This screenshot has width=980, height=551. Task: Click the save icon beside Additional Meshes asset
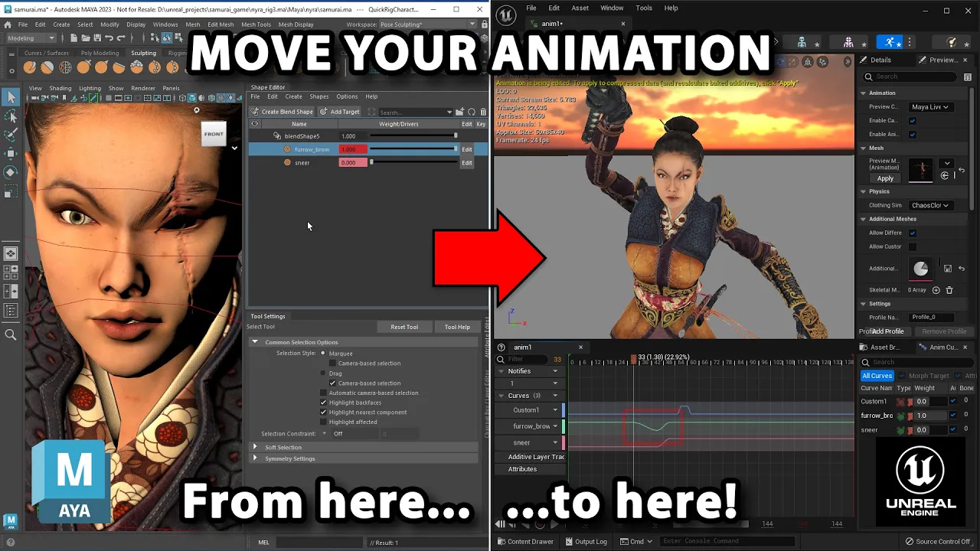[948, 269]
